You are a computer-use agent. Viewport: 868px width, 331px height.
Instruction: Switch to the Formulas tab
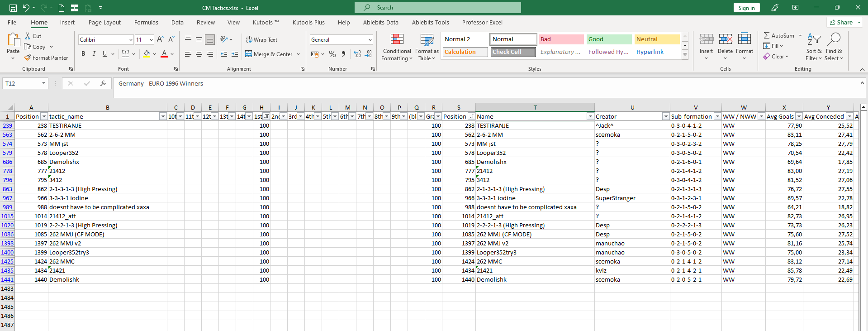[146, 22]
